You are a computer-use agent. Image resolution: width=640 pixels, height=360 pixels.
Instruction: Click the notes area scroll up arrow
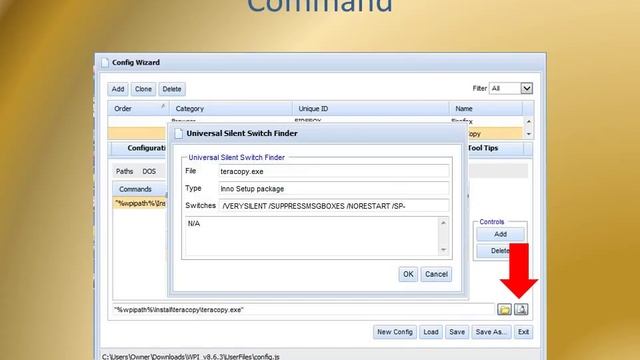click(443, 223)
